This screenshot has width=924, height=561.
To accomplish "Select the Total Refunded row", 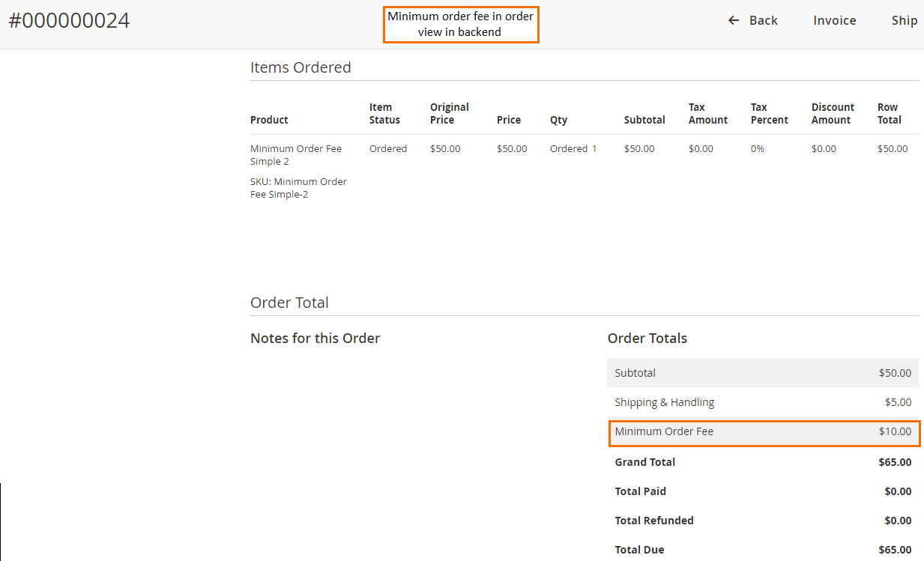I will [x=763, y=520].
